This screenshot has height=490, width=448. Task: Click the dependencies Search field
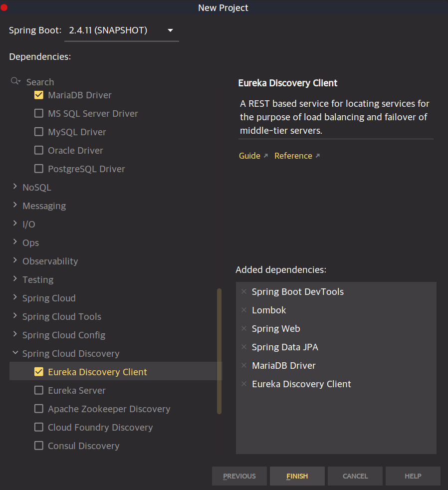pyautogui.click(x=116, y=82)
